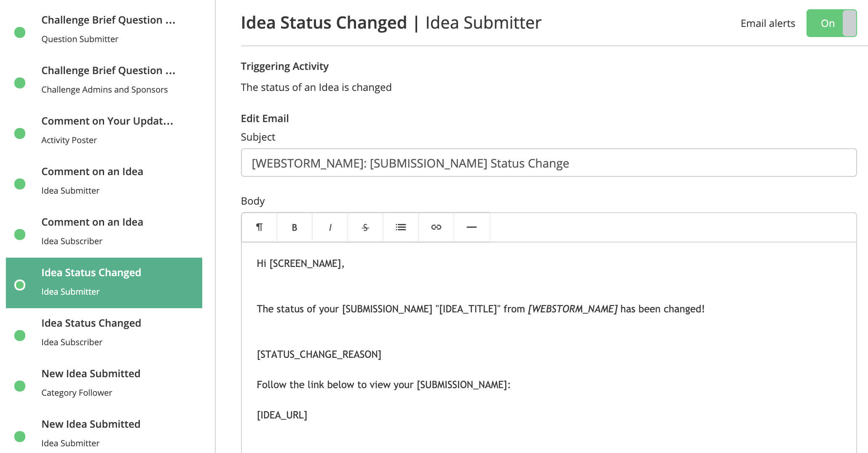
Task: Insert a horizontal line in the body
Action: [x=472, y=227]
